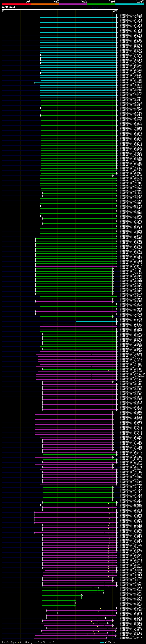Select hit label UniRef100_Q2HRN2

tap(131, 369)
